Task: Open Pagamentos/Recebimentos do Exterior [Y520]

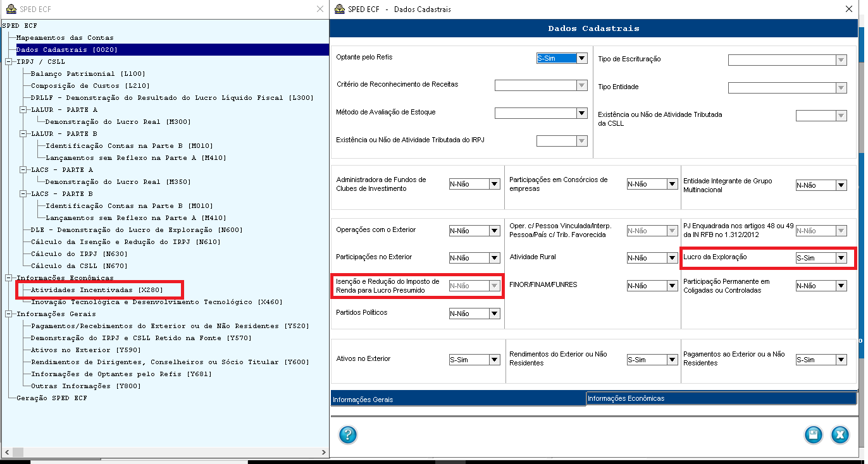Action: click(170, 326)
